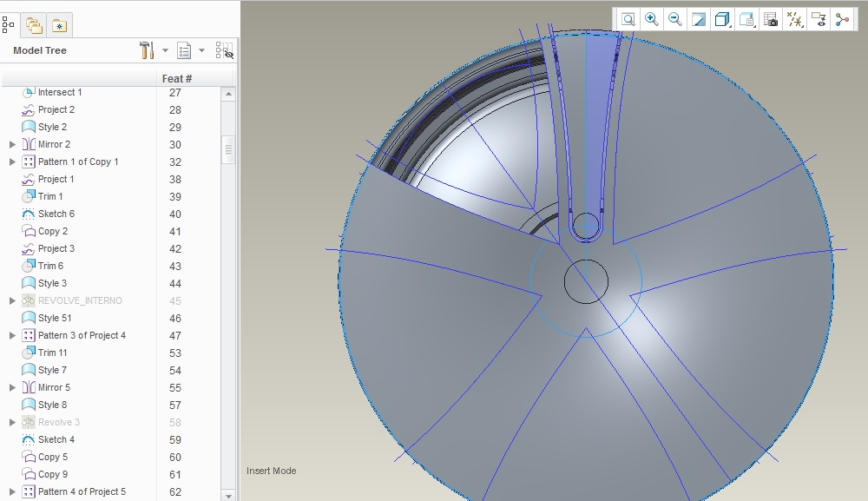
Task: Toggle the Annotation Display icon
Action: (x=819, y=20)
